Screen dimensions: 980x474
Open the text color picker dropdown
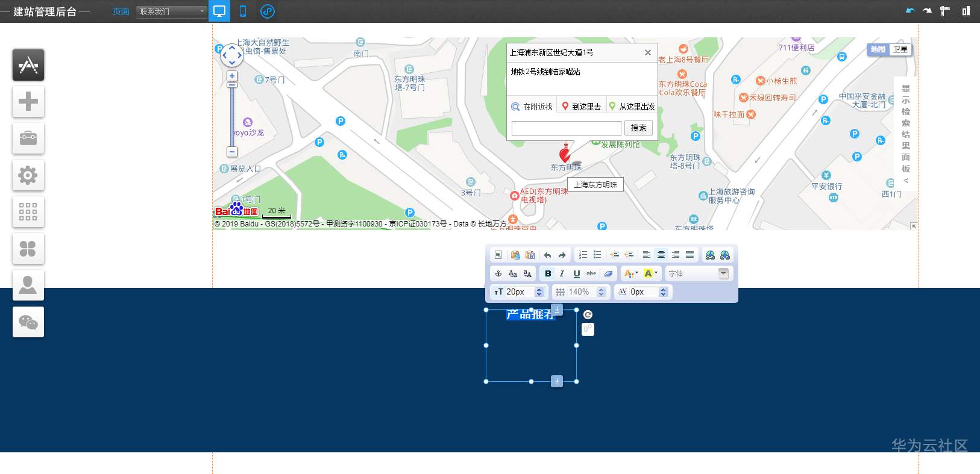pos(631,273)
